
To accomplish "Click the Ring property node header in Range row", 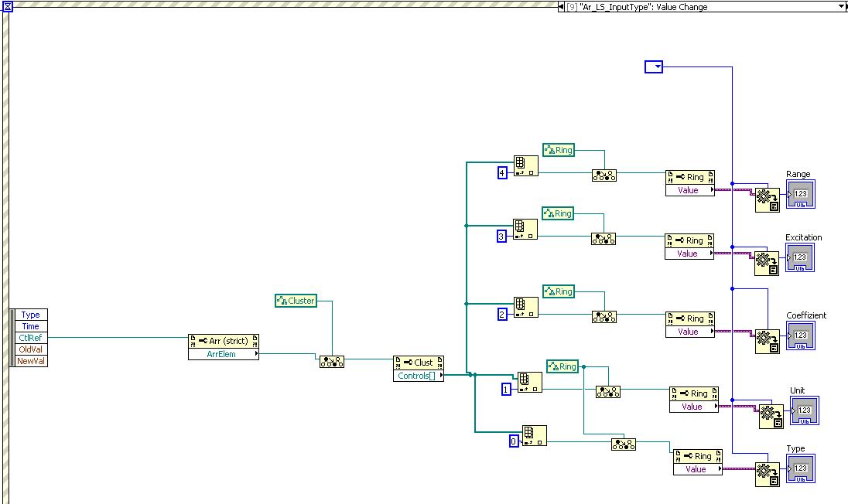I will [690, 177].
